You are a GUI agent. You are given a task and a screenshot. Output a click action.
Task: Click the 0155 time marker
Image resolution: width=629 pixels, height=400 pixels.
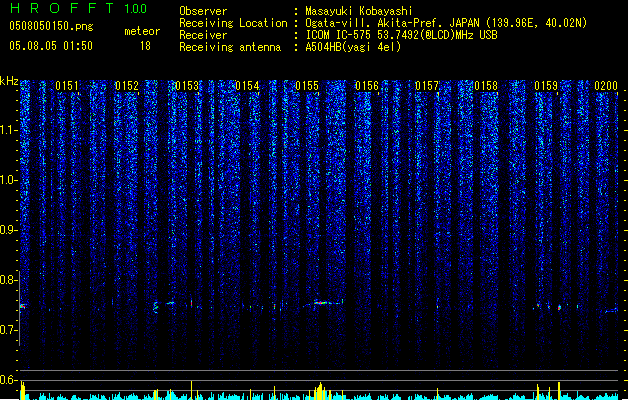pyautogui.click(x=307, y=86)
